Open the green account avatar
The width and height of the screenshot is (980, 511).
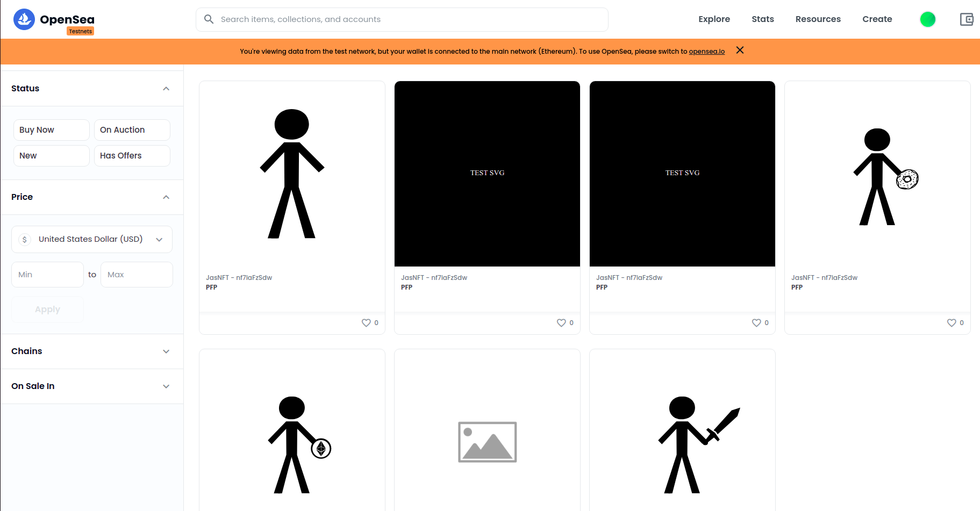928,19
